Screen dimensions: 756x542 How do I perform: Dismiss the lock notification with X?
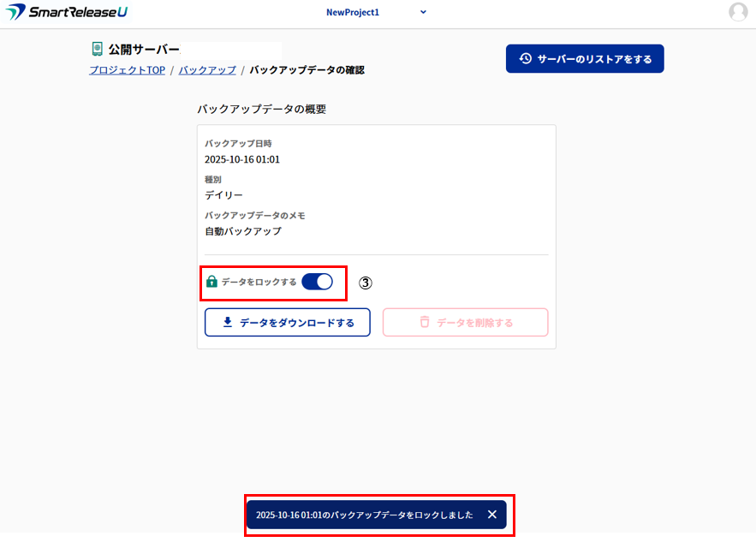(491, 515)
